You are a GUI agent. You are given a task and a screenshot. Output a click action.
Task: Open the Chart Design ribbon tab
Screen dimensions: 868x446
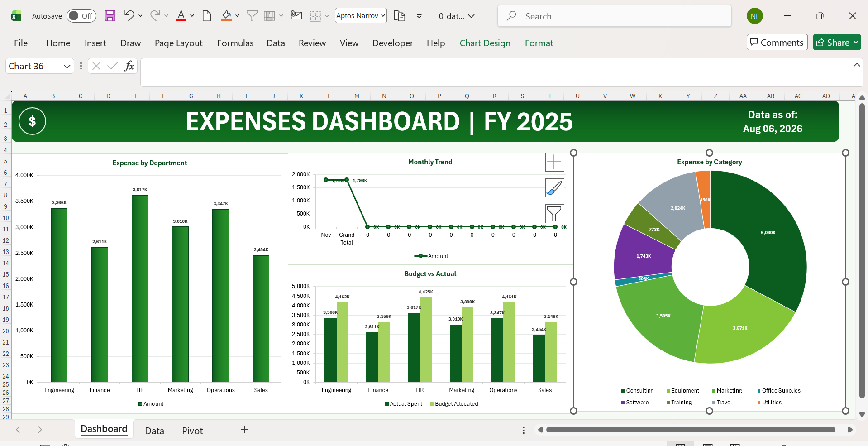[x=485, y=43]
